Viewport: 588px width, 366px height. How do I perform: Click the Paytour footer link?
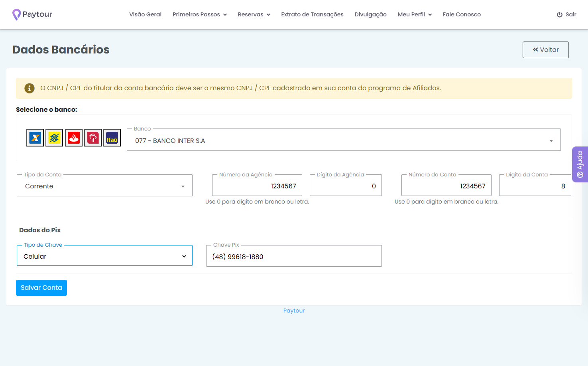click(294, 311)
